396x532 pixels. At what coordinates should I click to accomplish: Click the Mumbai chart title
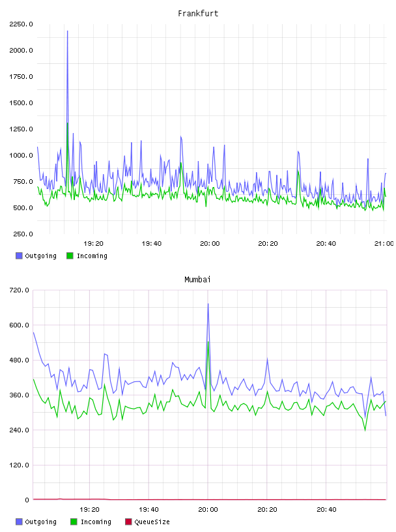click(x=197, y=280)
